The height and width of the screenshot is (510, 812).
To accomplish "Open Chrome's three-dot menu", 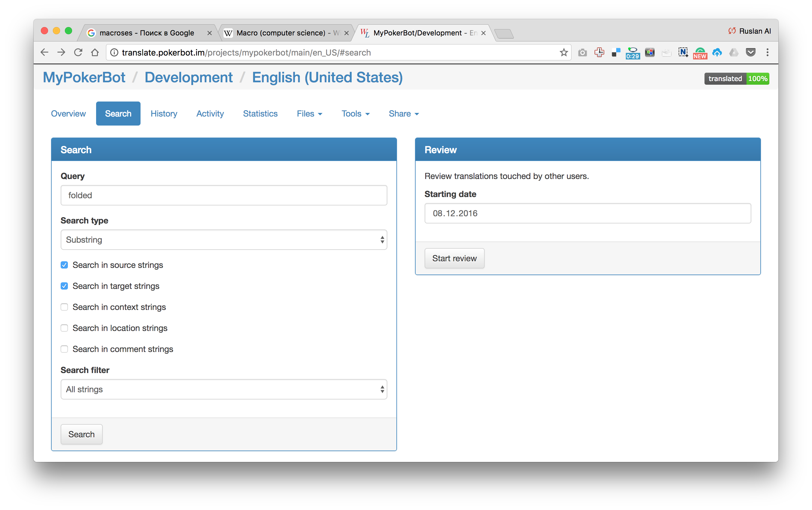I will coord(768,53).
